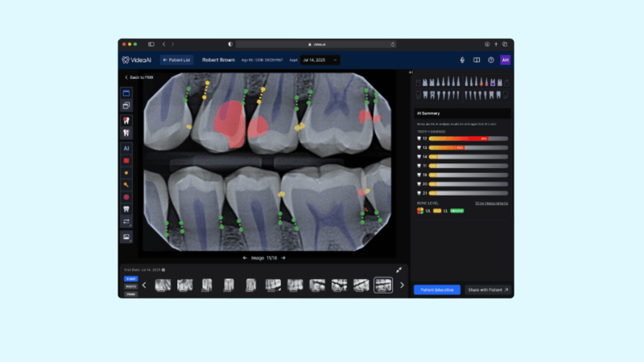Move thumbnail strip left with chevron

point(144,286)
